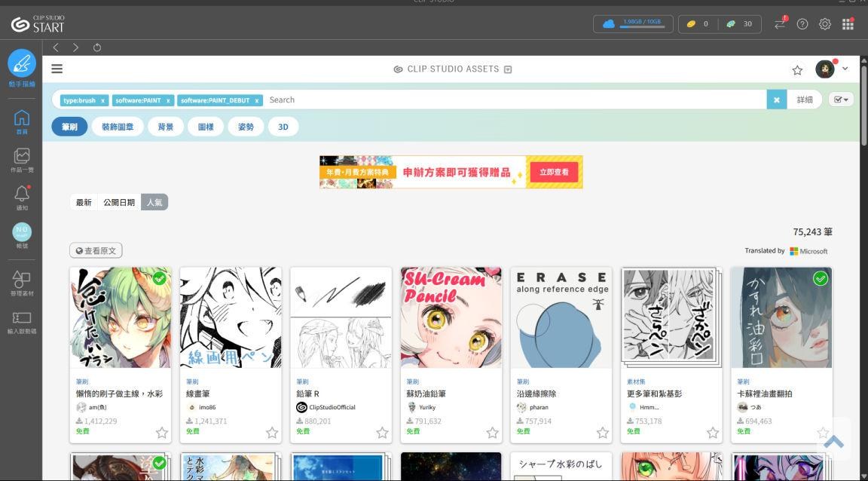868x481 pixels.
Task: Open the cloud storage usage indicator
Action: click(633, 24)
